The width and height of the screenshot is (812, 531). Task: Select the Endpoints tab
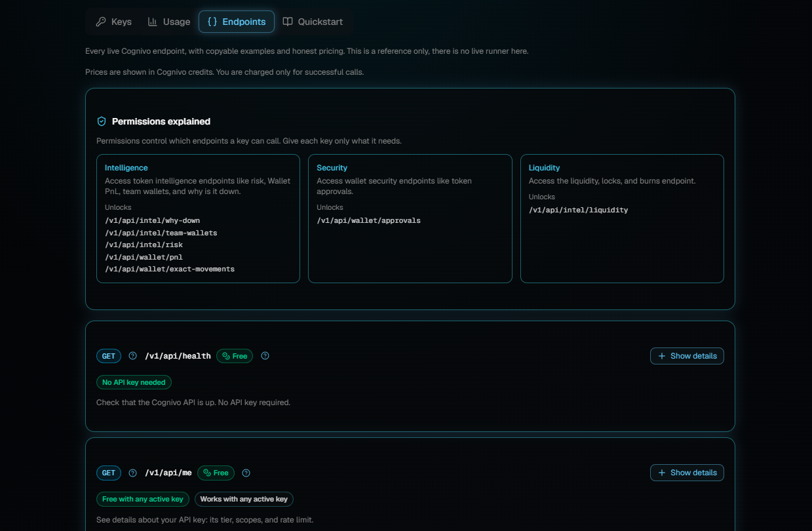tap(237, 22)
